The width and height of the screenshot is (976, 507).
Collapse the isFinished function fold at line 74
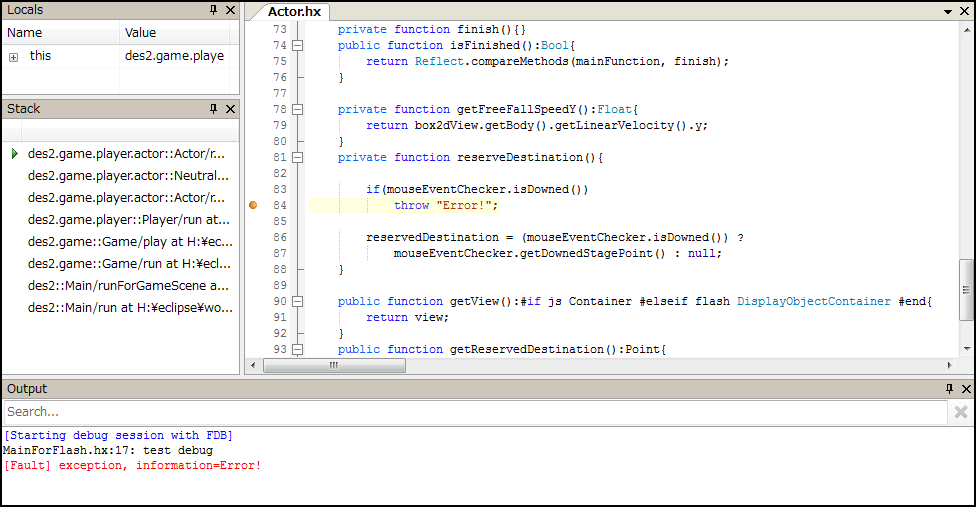point(297,45)
